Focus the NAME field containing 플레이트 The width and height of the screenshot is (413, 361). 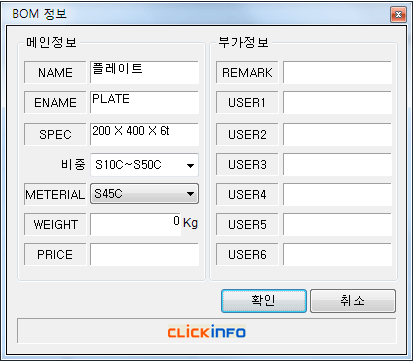point(144,72)
